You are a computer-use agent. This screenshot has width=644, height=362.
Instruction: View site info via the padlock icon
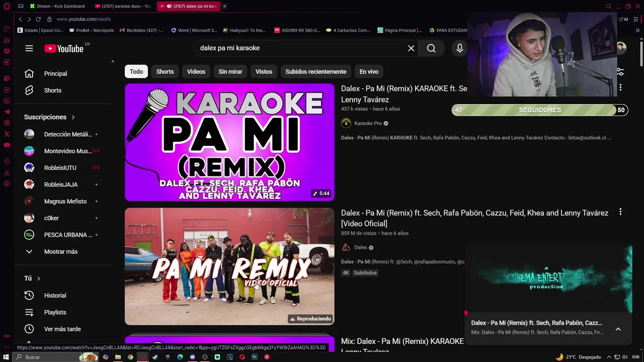tap(49, 19)
